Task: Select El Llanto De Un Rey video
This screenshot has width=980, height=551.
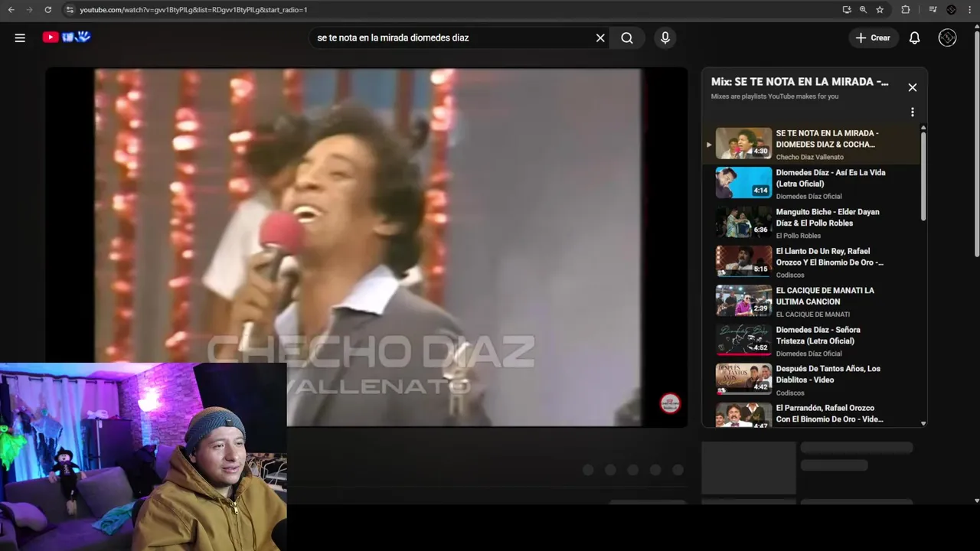Action: [829, 256]
